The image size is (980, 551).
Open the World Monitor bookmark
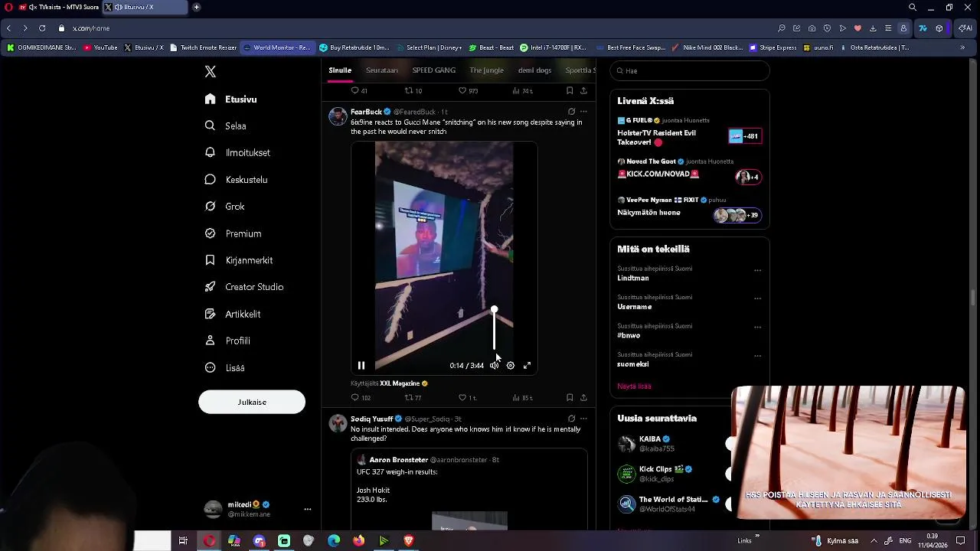click(x=277, y=47)
